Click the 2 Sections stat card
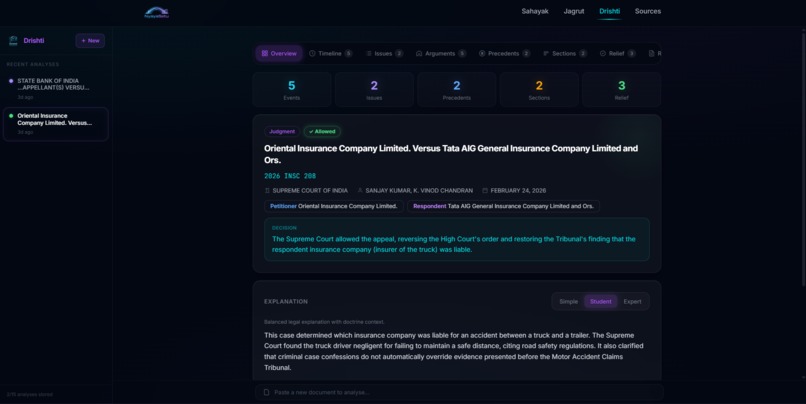806x404 pixels. (539, 89)
